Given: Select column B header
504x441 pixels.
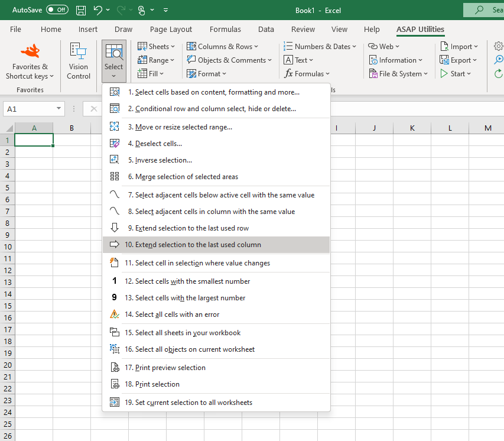Looking at the screenshot, I should coord(71,128).
